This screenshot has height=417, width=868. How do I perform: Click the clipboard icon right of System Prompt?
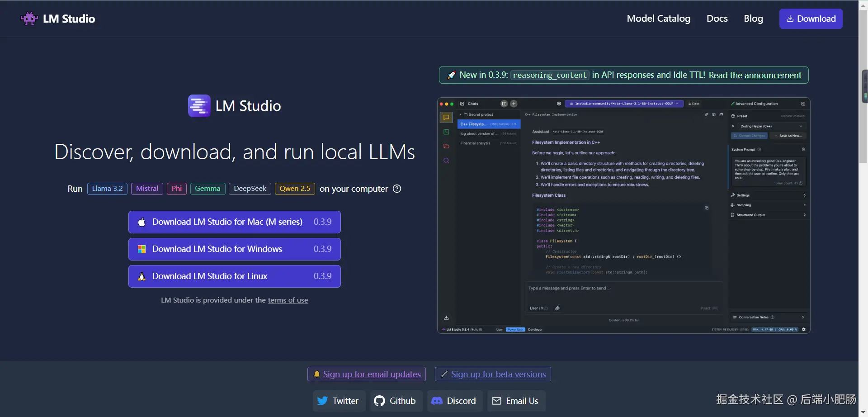pos(803,149)
